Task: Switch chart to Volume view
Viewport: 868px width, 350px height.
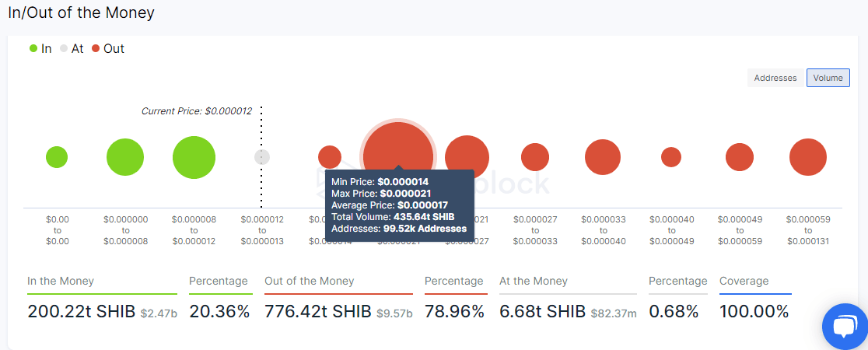Action: [828, 78]
